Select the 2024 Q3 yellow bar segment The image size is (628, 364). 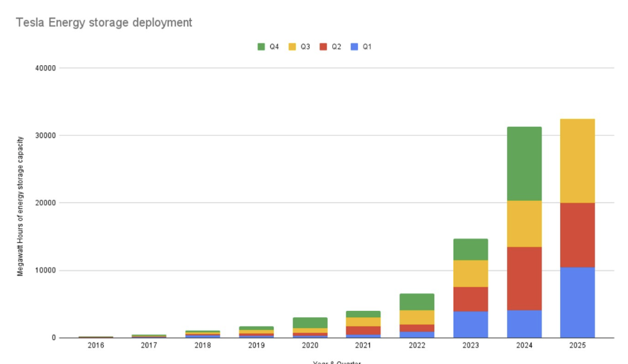click(524, 223)
